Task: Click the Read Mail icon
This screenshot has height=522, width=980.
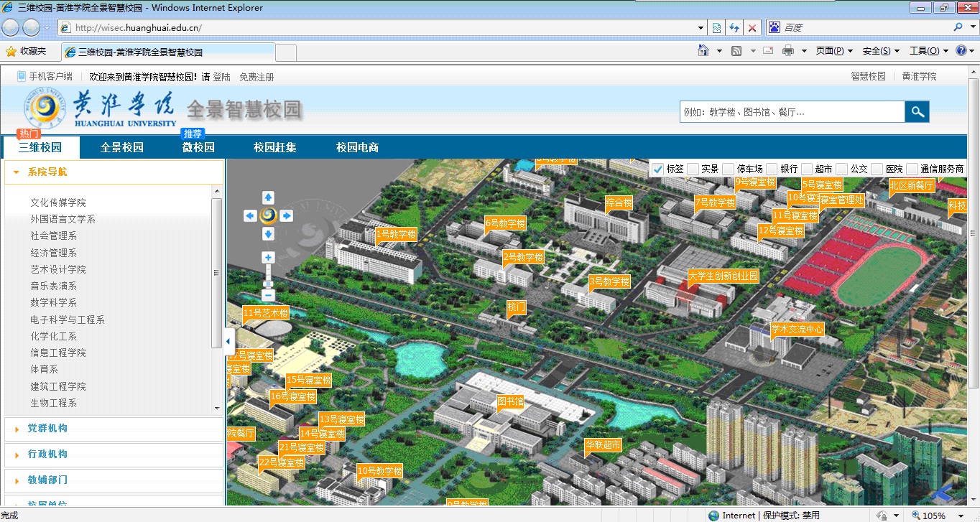Action: coord(767,51)
